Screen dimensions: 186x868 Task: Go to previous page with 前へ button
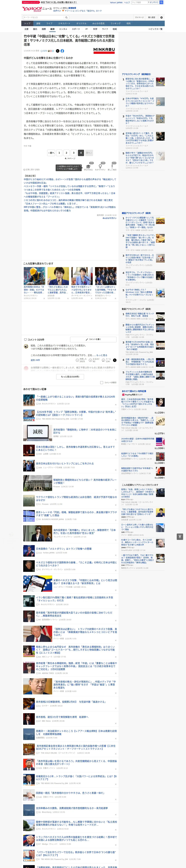tap(51, 153)
